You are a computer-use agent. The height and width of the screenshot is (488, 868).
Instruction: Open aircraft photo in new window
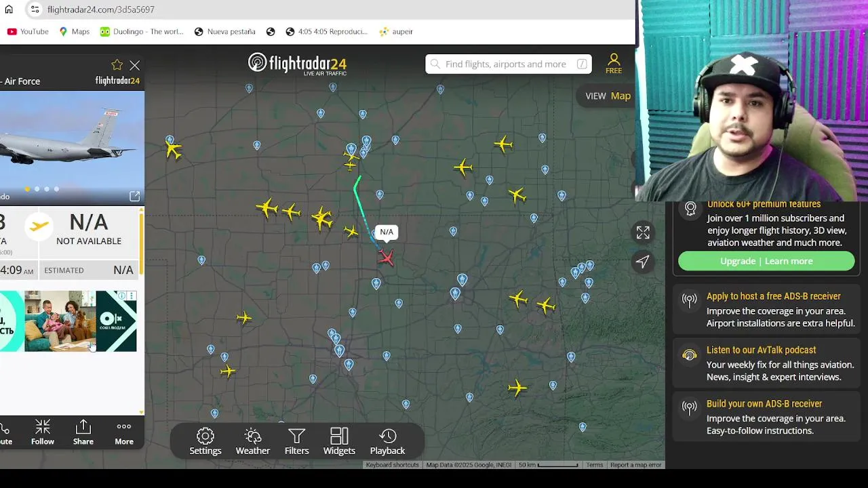tap(134, 196)
